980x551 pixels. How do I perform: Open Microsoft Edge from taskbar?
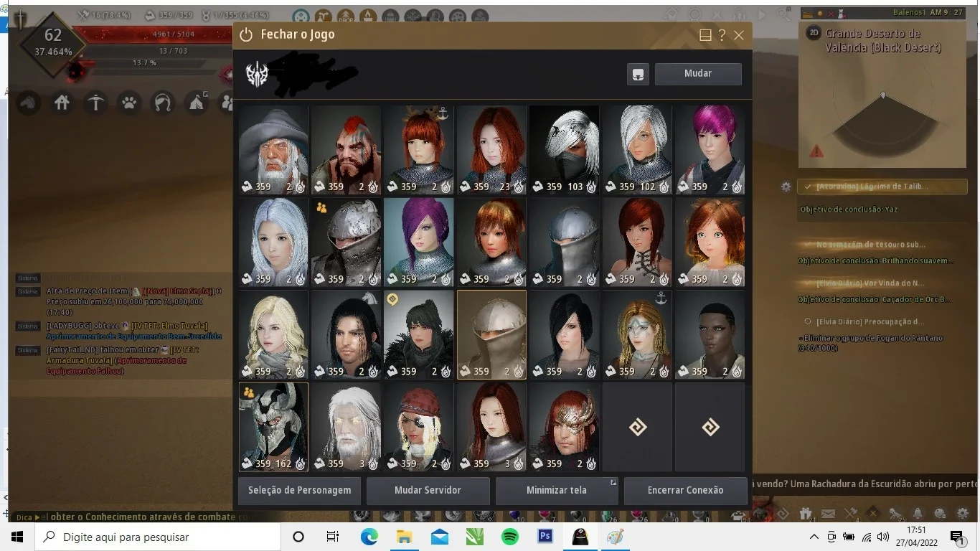[x=369, y=537]
